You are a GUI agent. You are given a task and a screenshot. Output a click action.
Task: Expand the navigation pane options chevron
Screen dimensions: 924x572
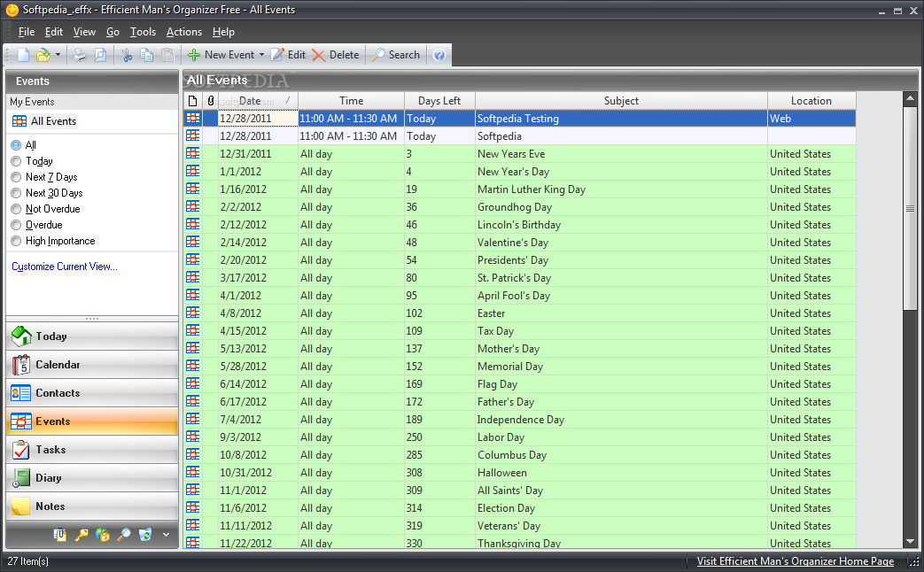(x=167, y=534)
